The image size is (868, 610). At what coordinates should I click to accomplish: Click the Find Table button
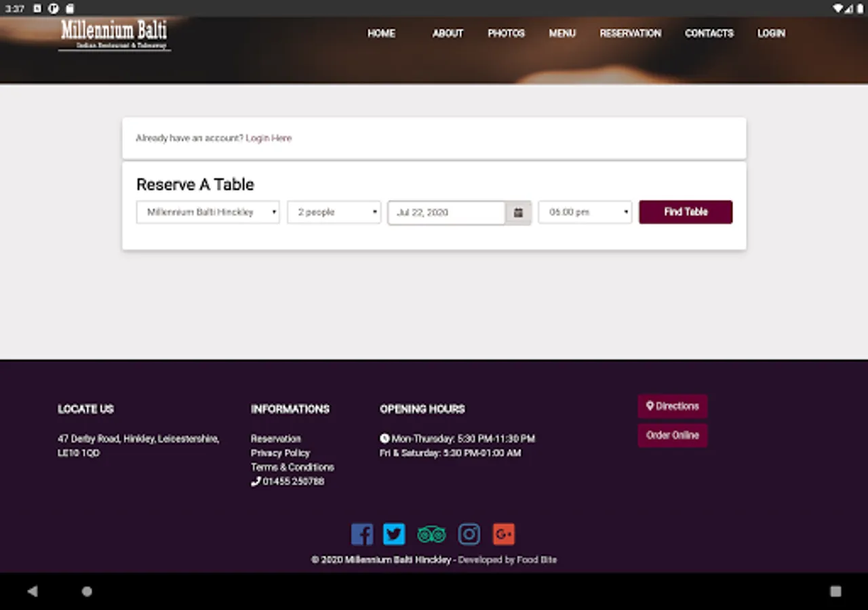pyautogui.click(x=686, y=212)
